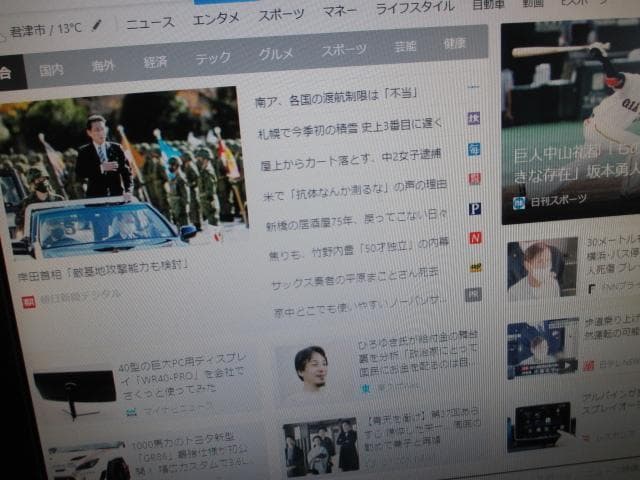The width and height of the screenshot is (640, 480).
Task: Switch to the 経済 news tab
Action: [155, 62]
